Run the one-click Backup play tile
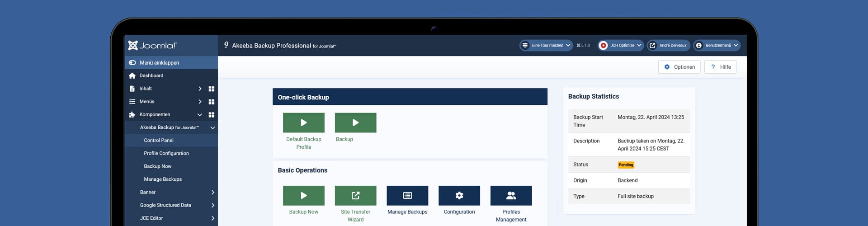The image size is (868, 226). (x=355, y=122)
